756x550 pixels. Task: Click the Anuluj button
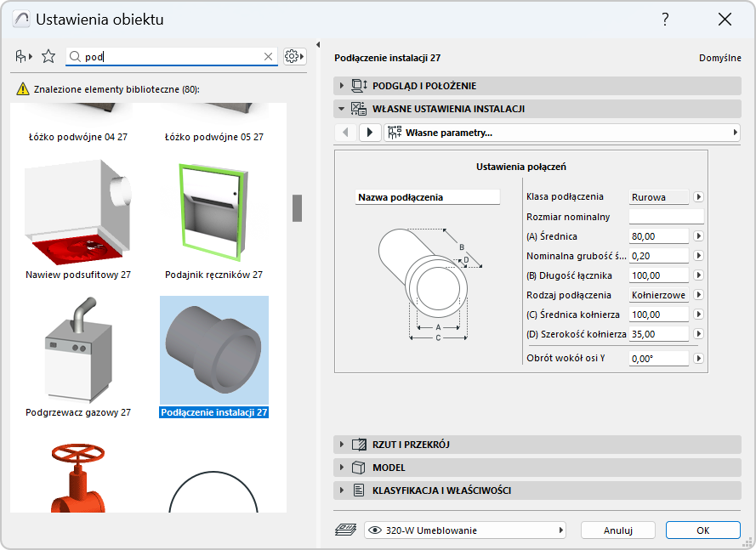tap(618, 530)
